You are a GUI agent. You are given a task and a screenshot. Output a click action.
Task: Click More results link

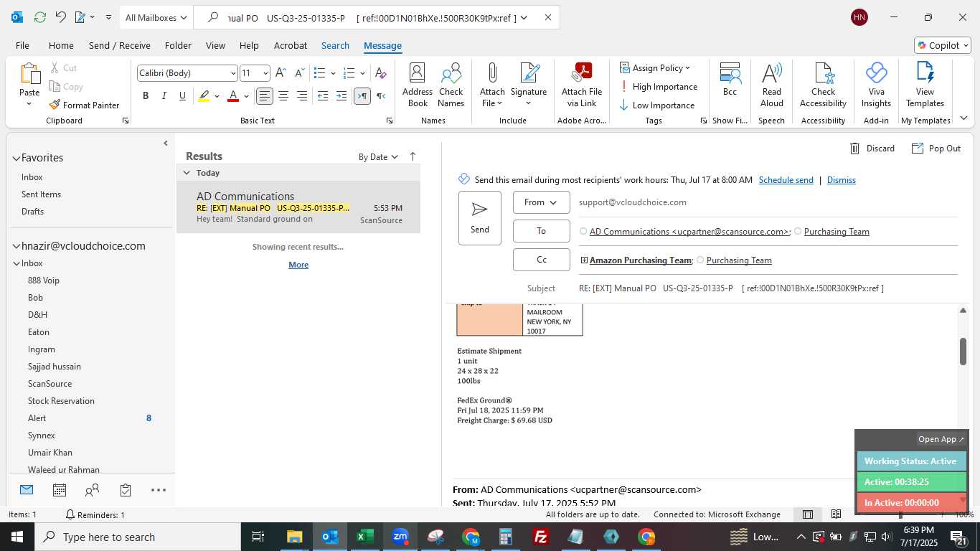(298, 265)
